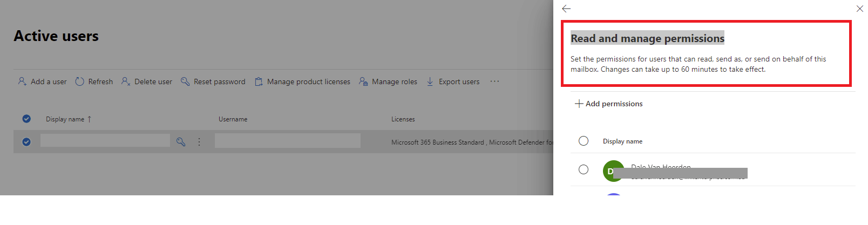Close the permissions panel with the X

pyautogui.click(x=860, y=9)
